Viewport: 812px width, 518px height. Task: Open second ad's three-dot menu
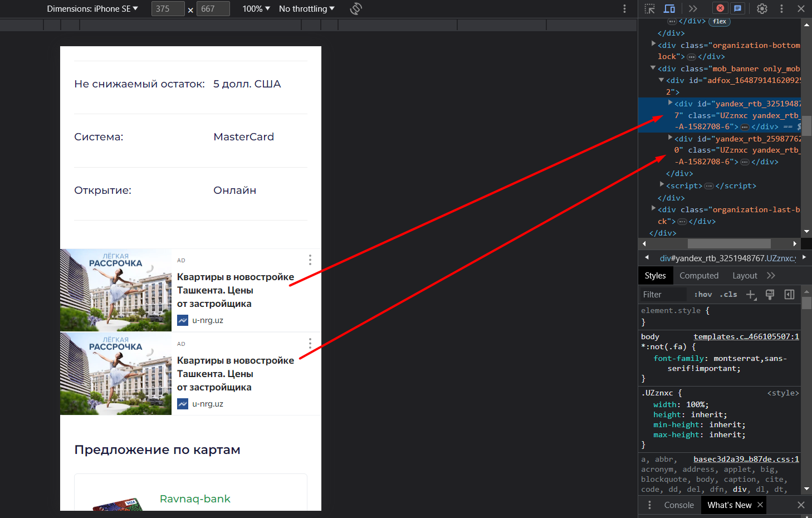[x=310, y=343]
